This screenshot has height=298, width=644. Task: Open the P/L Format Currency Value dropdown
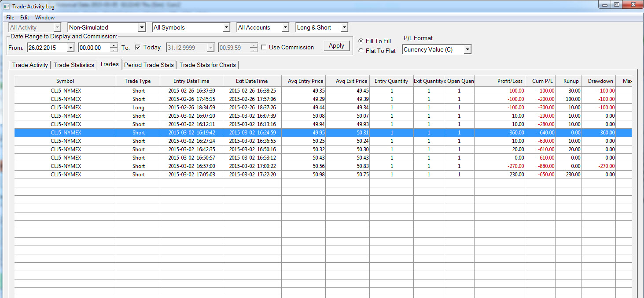pos(467,49)
